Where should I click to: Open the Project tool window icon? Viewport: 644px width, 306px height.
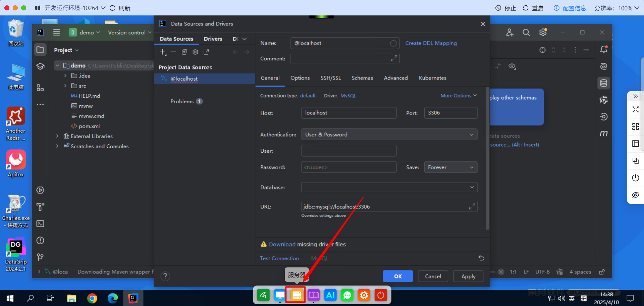click(x=40, y=50)
